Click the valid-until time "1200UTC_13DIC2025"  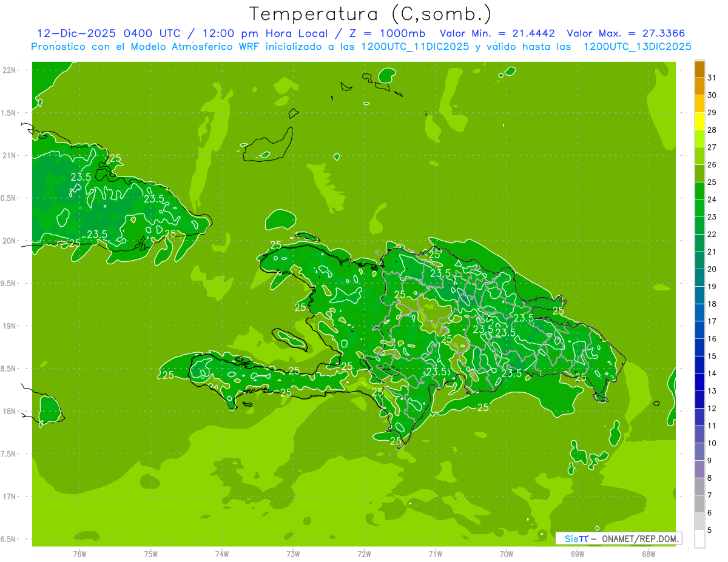[637, 47]
